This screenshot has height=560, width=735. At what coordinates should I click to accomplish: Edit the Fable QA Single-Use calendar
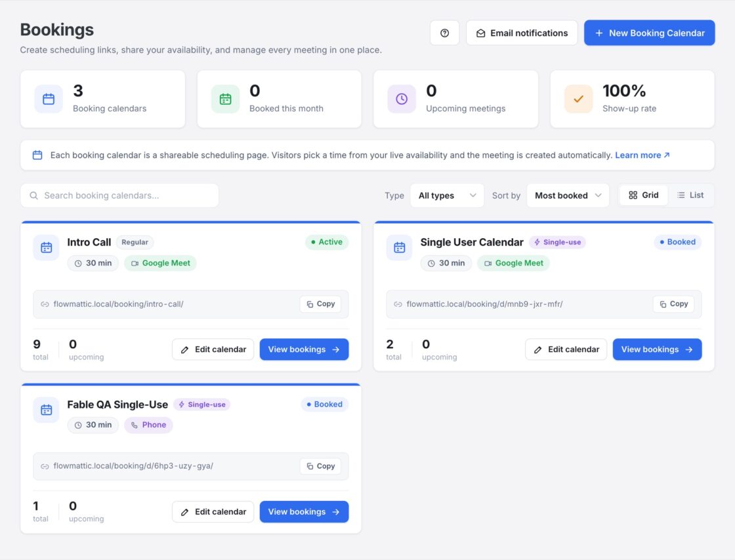213,511
